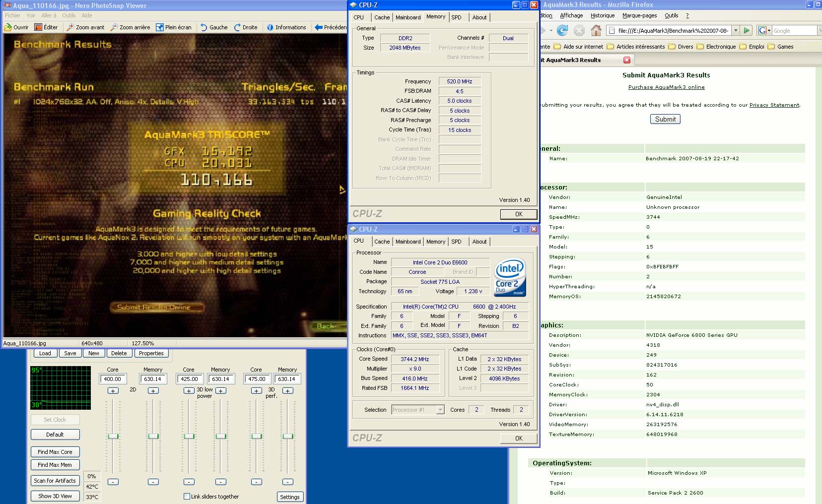Switch to Mainboard tab in upper CPU-Z
Viewport: 822px width, 504px height.
(x=408, y=17)
